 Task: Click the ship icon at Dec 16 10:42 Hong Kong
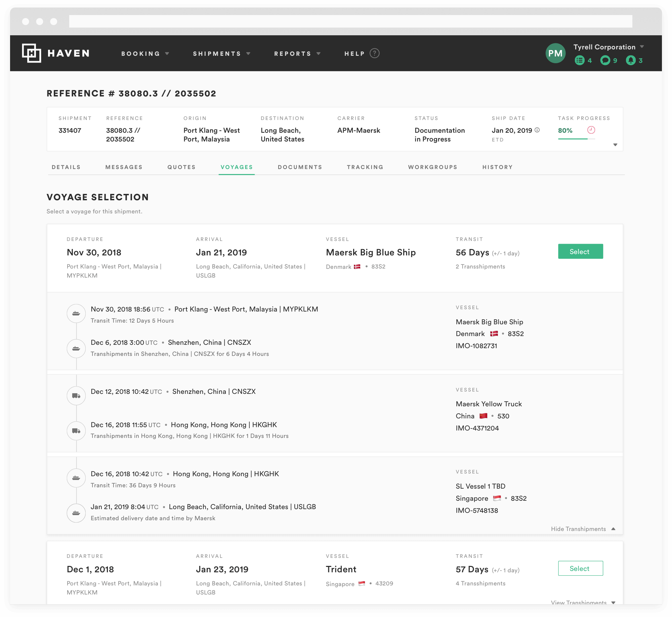point(76,478)
